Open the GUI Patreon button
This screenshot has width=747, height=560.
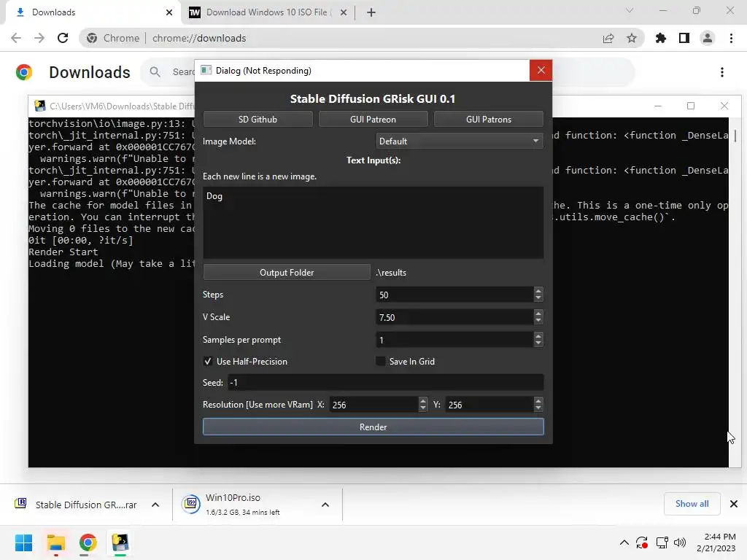pyautogui.click(x=373, y=119)
